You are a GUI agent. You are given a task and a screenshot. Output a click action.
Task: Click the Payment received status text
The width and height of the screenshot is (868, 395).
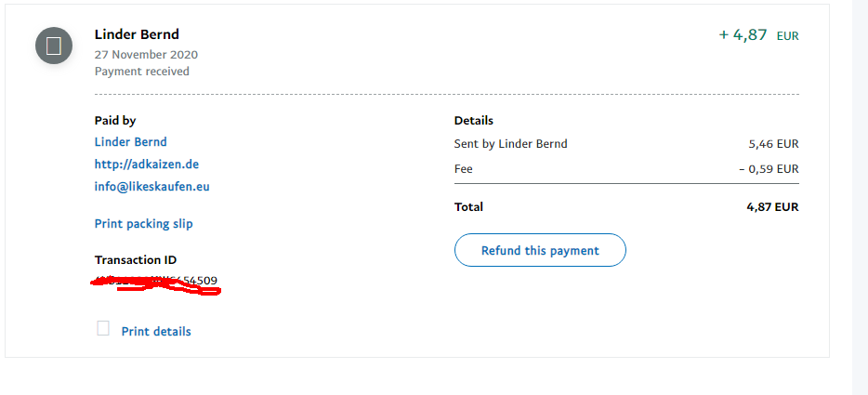[142, 72]
